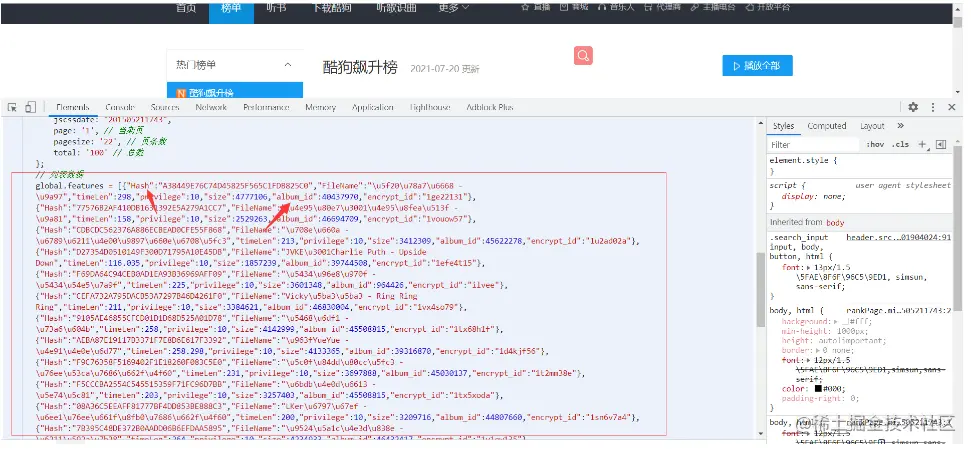Open the 代理商 link in header
The width and height of the screenshot is (971, 449).
tap(662, 7)
